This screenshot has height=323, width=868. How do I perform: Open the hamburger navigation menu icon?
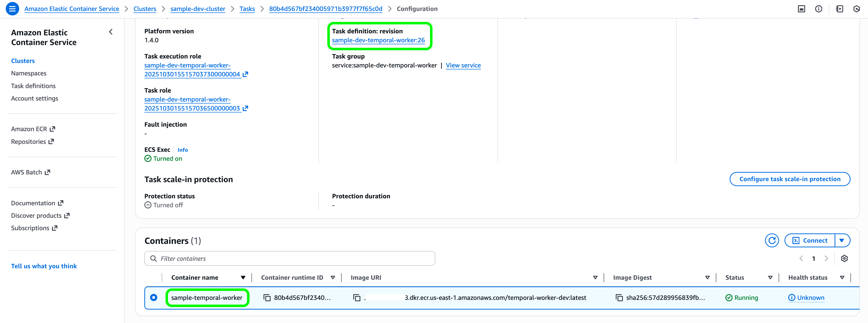point(12,9)
